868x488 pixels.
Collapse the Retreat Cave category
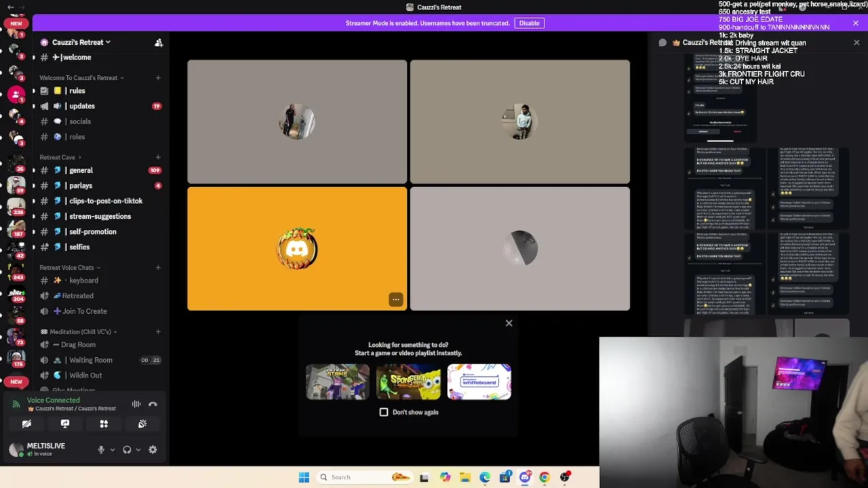(x=60, y=157)
